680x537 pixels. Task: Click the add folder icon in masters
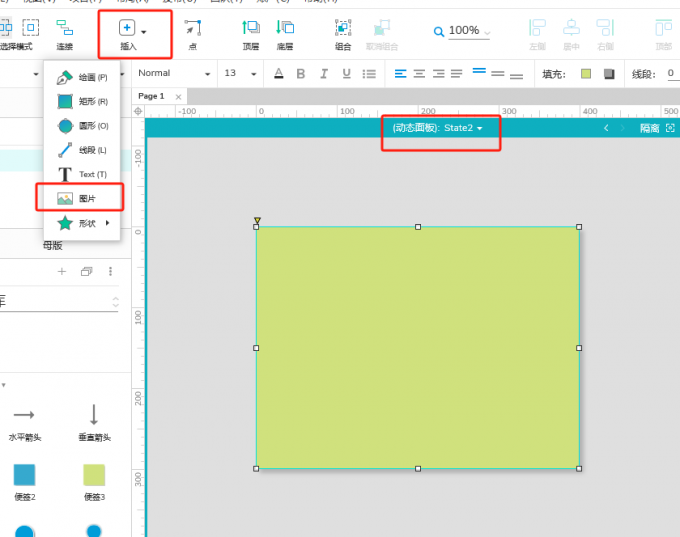tap(87, 272)
